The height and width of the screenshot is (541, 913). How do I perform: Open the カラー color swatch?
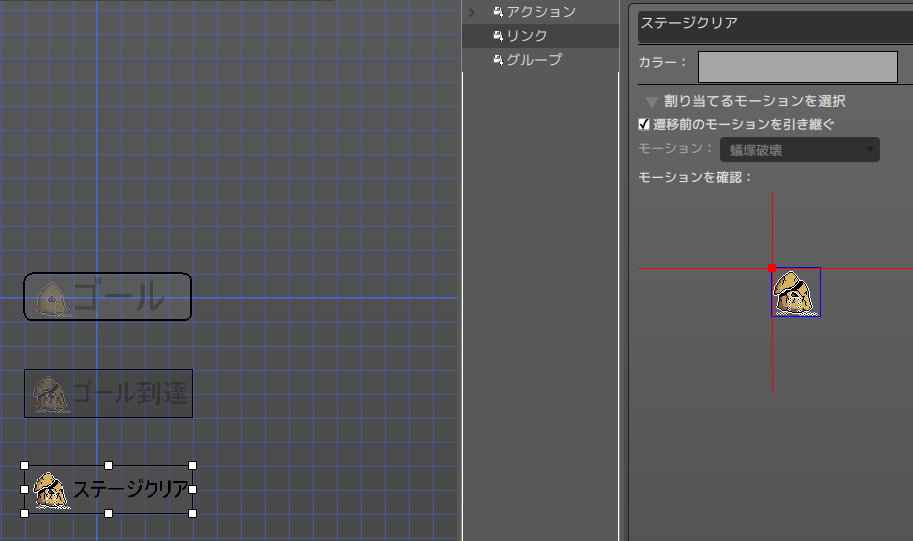[798, 66]
